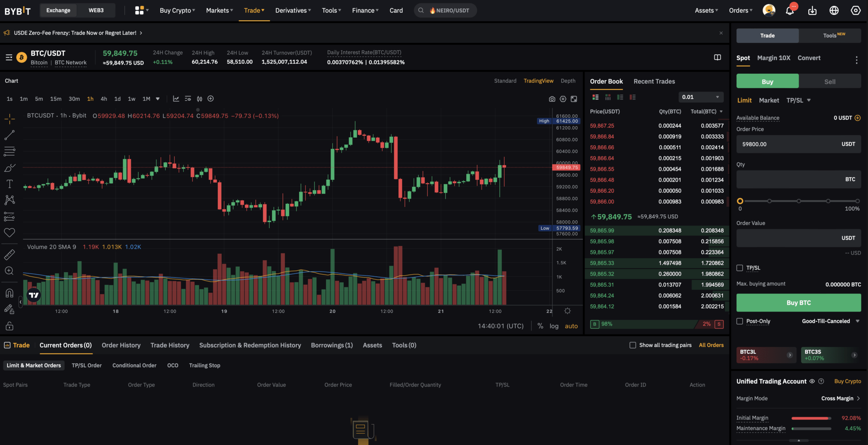Click the Order Price input field
The height and width of the screenshot is (445, 868).
(788, 144)
